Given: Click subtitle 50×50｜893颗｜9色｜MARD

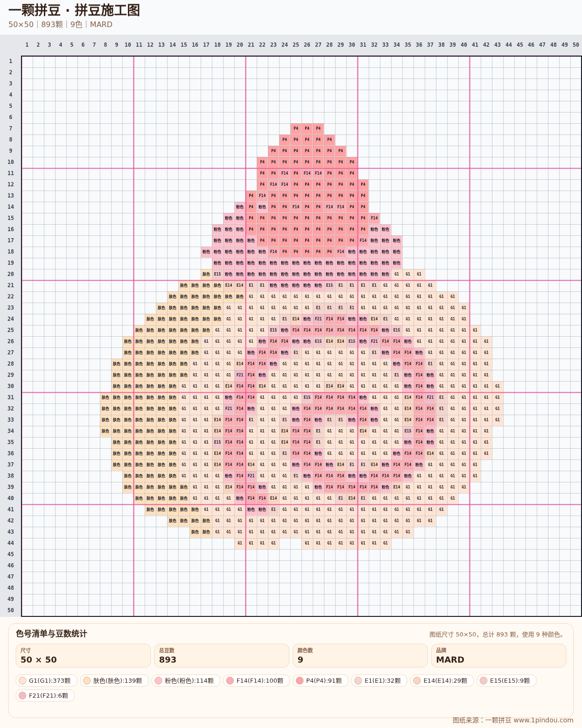Looking at the screenshot, I should [x=60, y=24].
